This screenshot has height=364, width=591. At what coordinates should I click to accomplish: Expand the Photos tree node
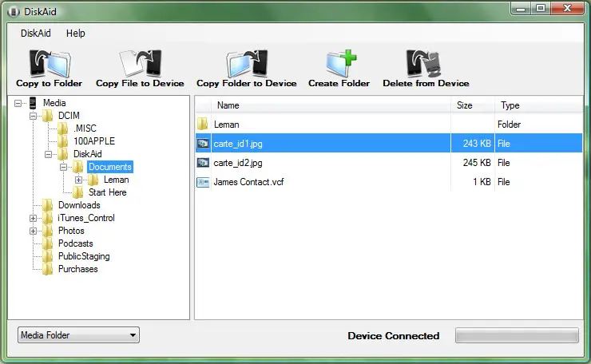coord(34,231)
